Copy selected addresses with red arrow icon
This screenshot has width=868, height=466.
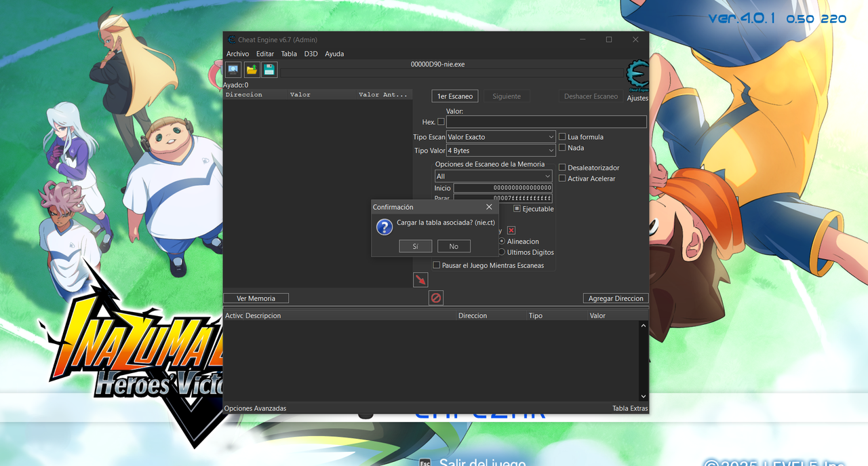420,279
